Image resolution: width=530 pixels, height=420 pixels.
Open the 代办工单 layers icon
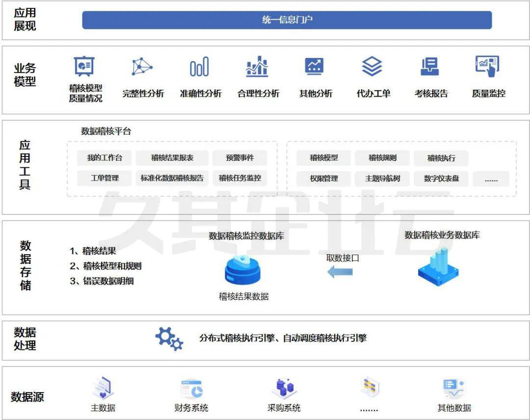coord(372,66)
